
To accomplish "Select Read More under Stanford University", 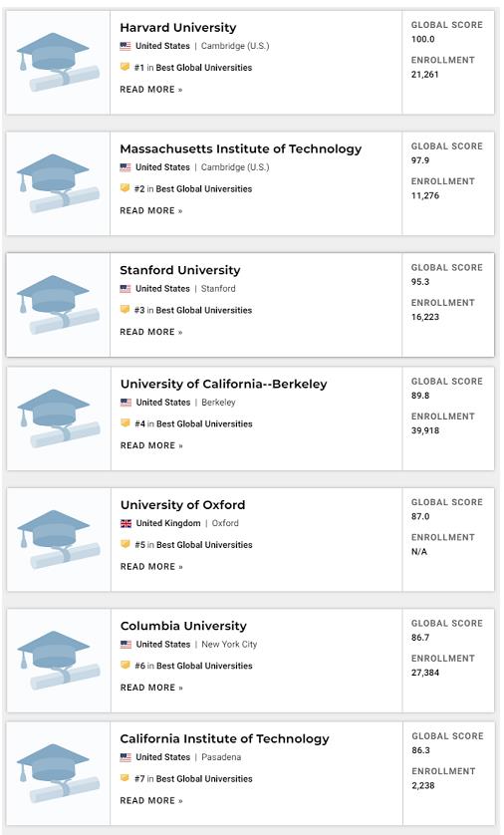I will 151,332.
